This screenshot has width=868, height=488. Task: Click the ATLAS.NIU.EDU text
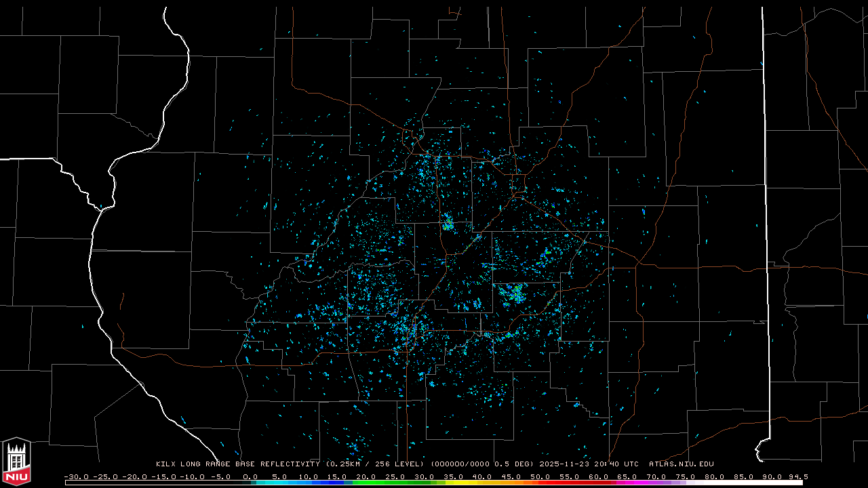tap(682, 464)
